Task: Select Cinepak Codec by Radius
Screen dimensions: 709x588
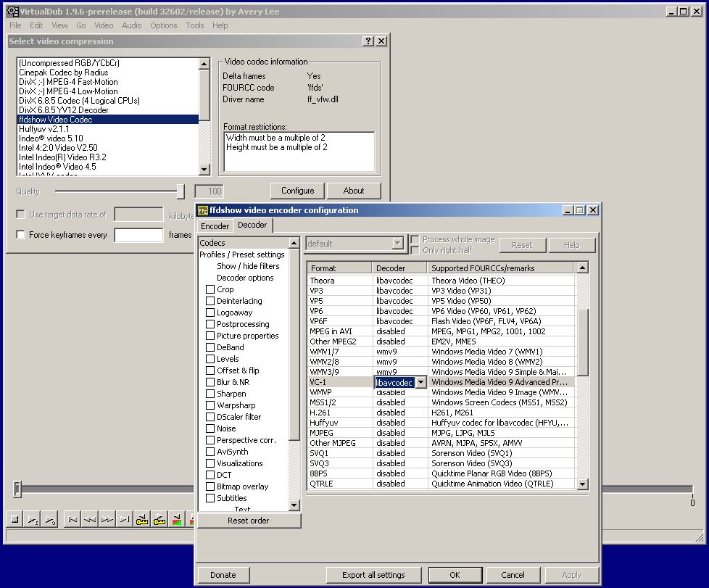Action: pos(107,73)
